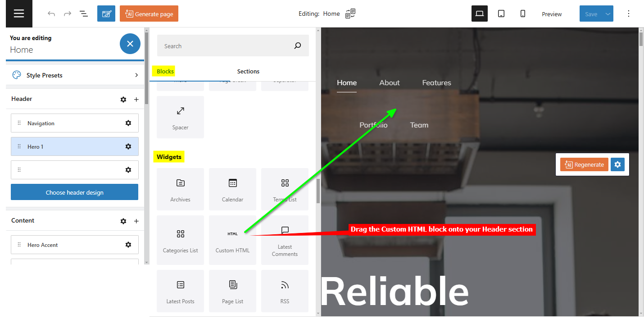Select the Page List widget
Viewport: 644px width, 319px height.
tap(232, 291)
